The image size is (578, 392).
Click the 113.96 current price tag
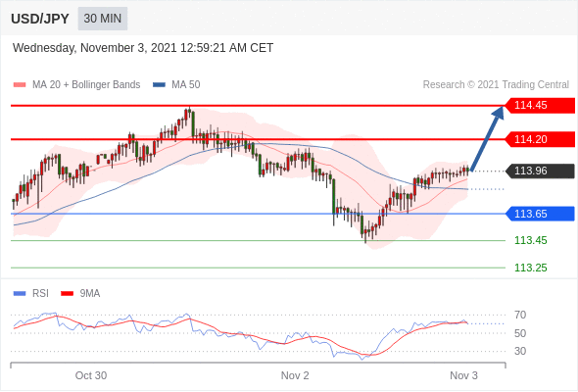point(540,171)
